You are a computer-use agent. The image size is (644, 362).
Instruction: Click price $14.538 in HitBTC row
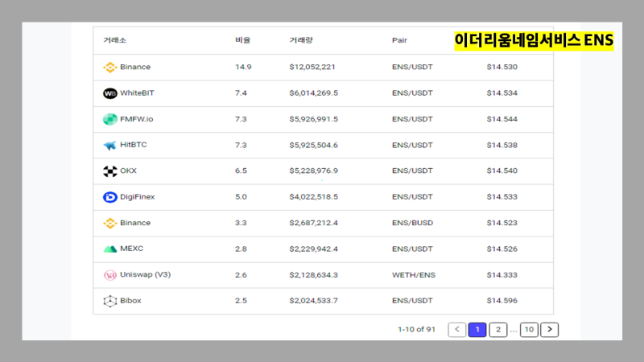click(502, 146)
